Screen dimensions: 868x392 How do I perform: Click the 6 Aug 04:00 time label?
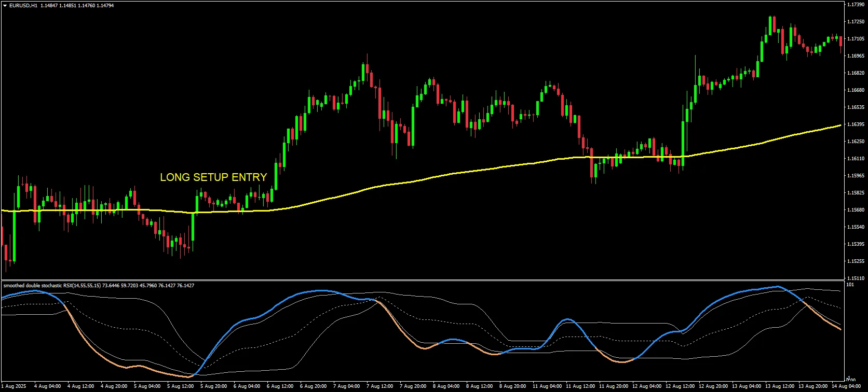(x=247, y=386)
